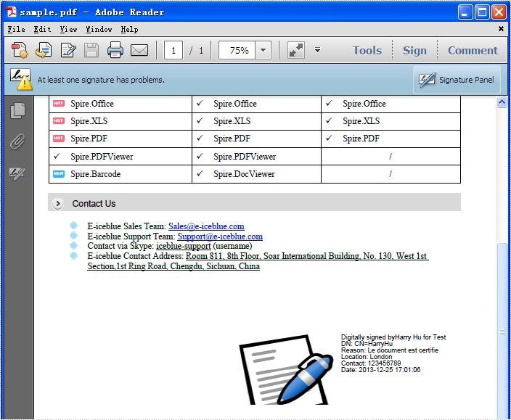Click the Support@e-iceblue.com link
511x420 pixels.
click(220, 236)
